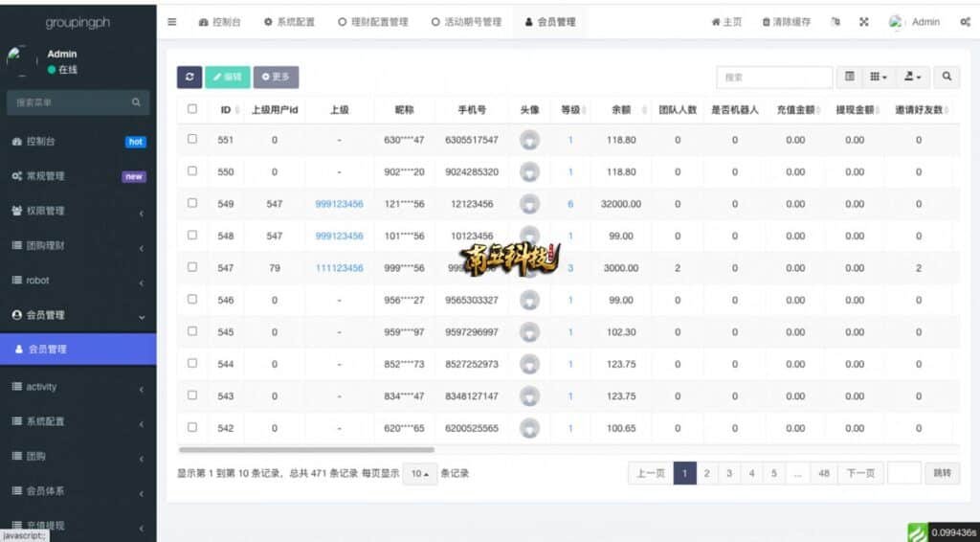
Task: Toggle table view icon in toolbar
Action: pos(850,78)
